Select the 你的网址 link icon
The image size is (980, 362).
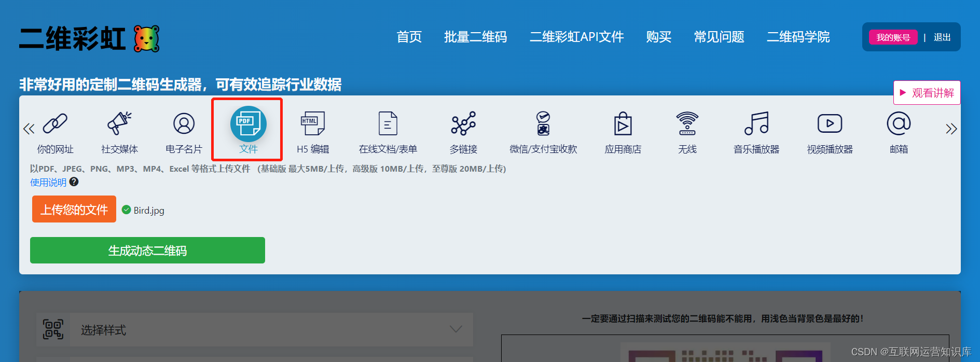[55, 124]
